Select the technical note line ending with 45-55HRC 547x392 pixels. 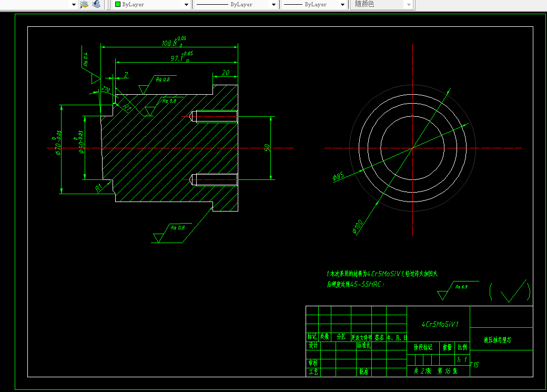[x=355, y=284]
